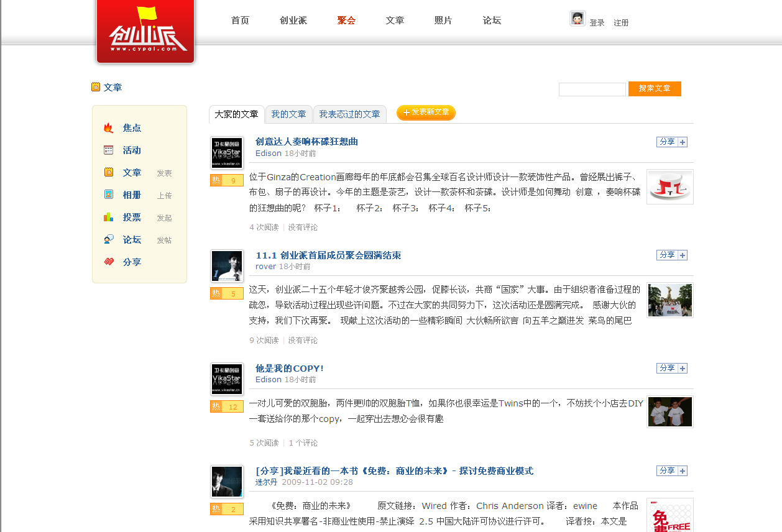
Task: Open 文章 in top navigation
Action: (x=395, y=21)
